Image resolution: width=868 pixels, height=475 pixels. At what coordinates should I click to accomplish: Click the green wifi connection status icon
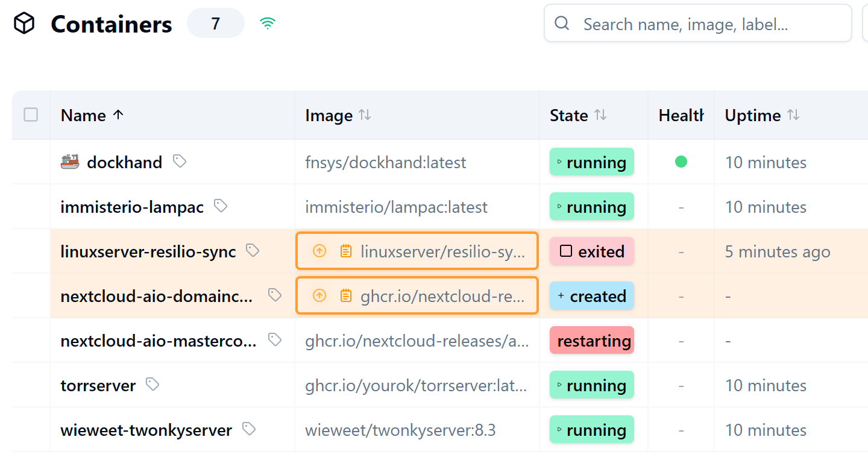tap(268, 24)
